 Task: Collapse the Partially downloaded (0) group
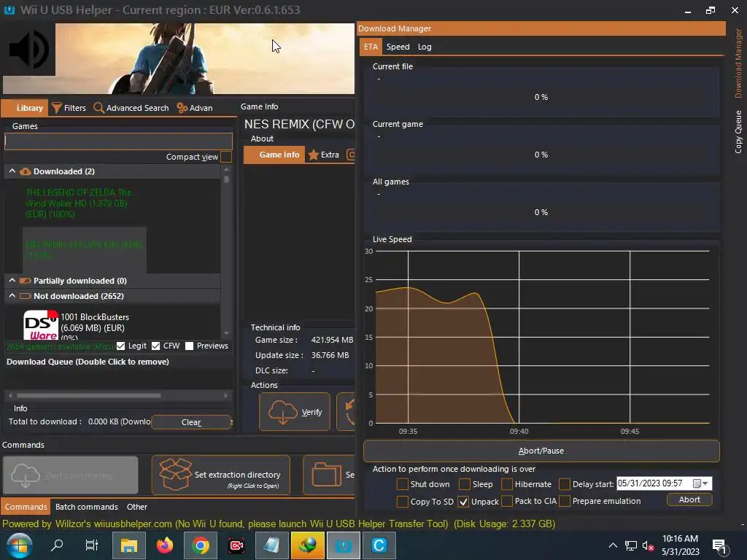[12, 281]
